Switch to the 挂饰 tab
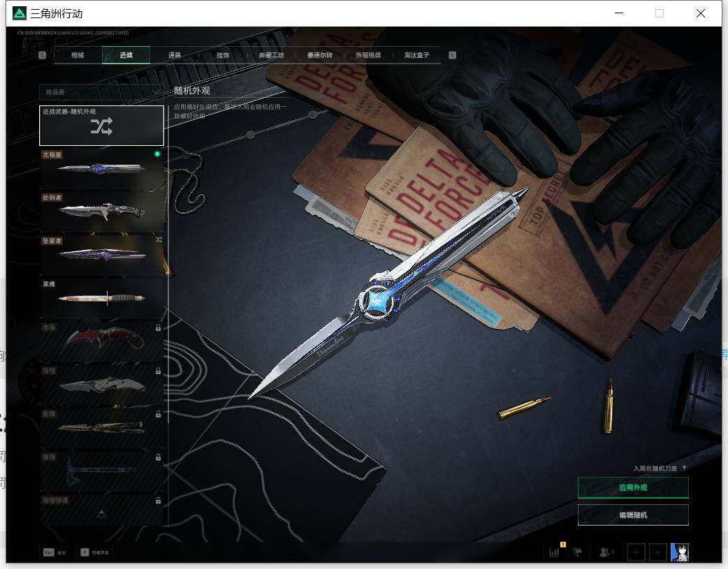The height and width of the screenshot is (569, 728). click(223, 54)
